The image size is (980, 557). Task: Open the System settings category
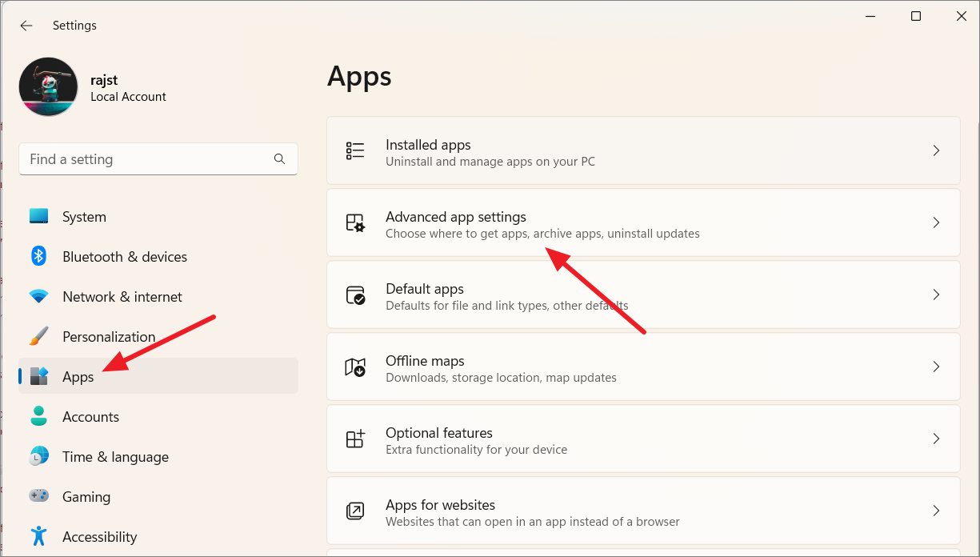pos(158,217)
